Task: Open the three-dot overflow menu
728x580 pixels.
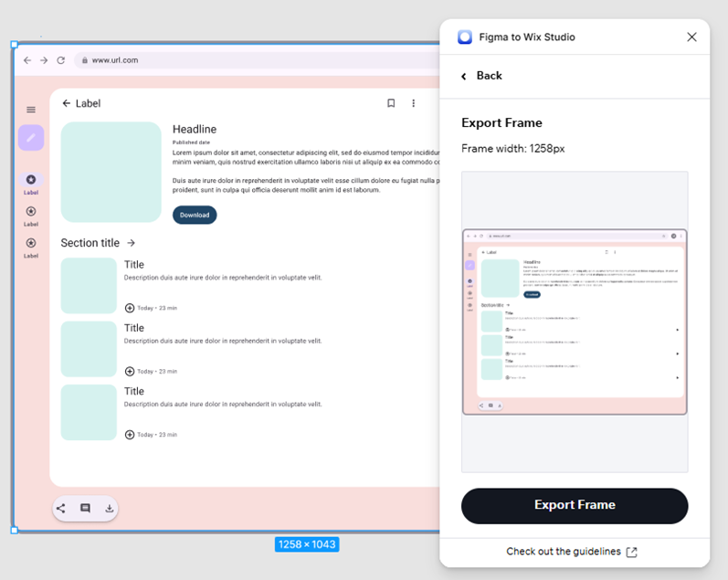Action: (x=413, y=103)
